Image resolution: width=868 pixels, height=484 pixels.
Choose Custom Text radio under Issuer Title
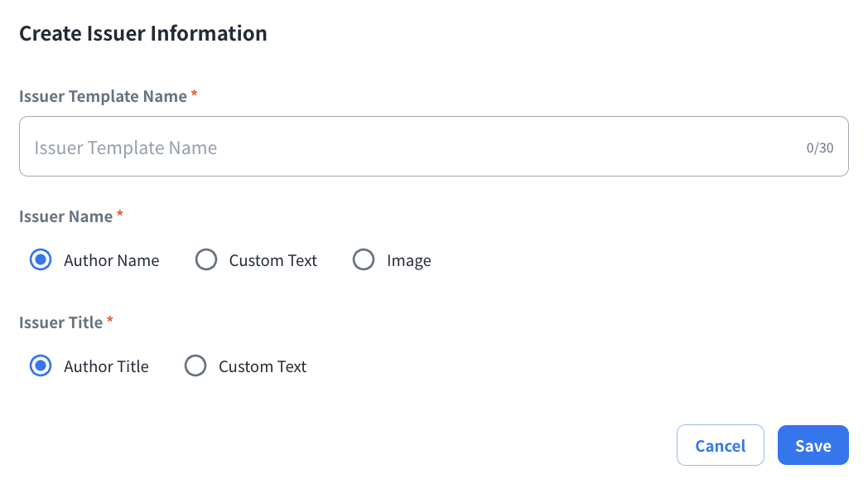(195, 366)
